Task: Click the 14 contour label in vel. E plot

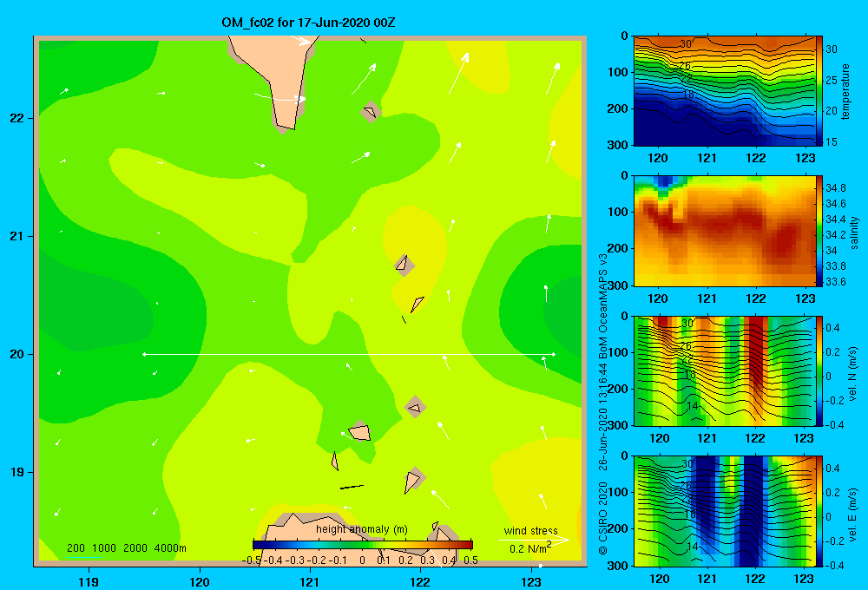Action: pos(692,547)
